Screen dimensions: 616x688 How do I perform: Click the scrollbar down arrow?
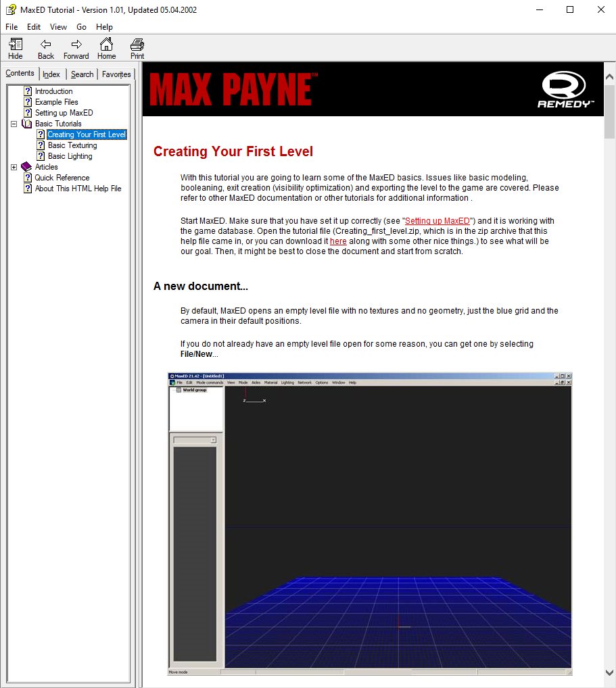point(609,672)
